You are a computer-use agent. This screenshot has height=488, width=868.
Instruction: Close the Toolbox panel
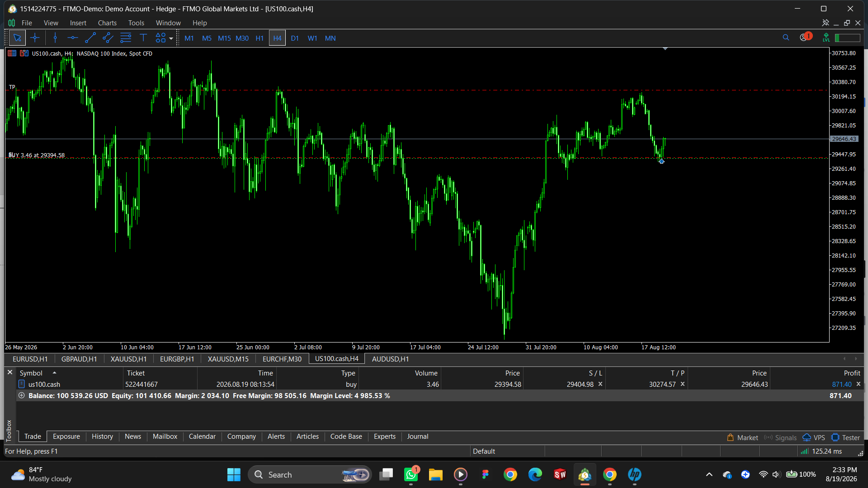point(9,372)
